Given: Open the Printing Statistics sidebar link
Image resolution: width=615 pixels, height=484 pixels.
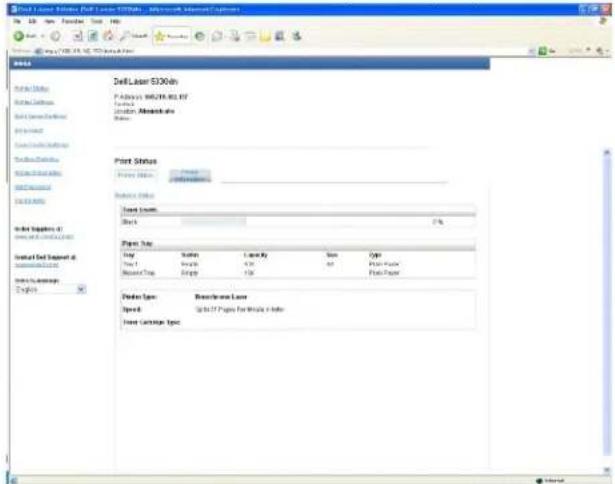Looking at the screenshot, I should [36, 159].
